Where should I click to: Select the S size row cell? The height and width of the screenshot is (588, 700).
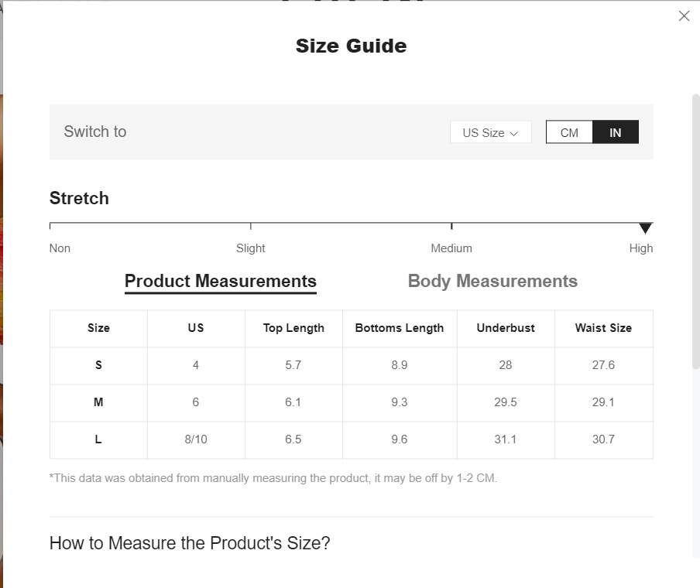pos(98,365)
